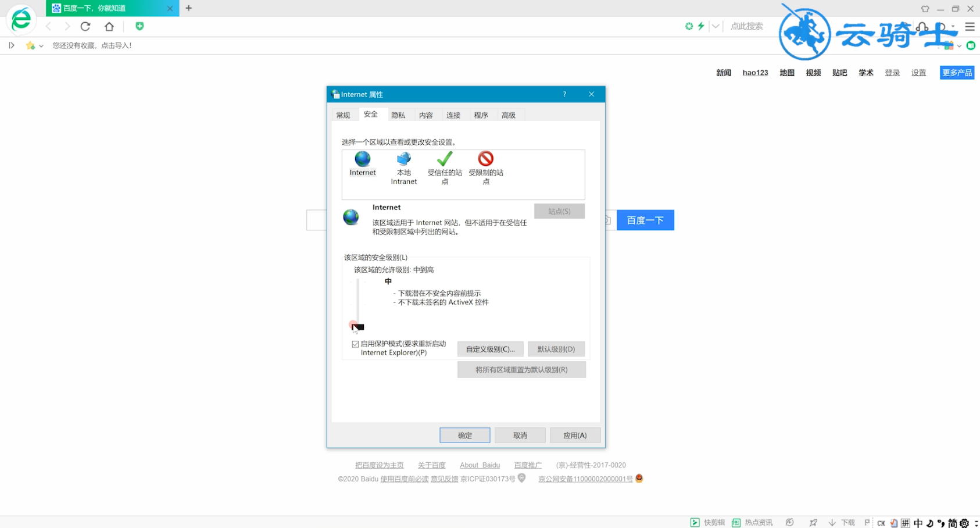This screenshot has width=980, height=528.
Task: Click the browser forward arrow
Action: coord(67,26)
